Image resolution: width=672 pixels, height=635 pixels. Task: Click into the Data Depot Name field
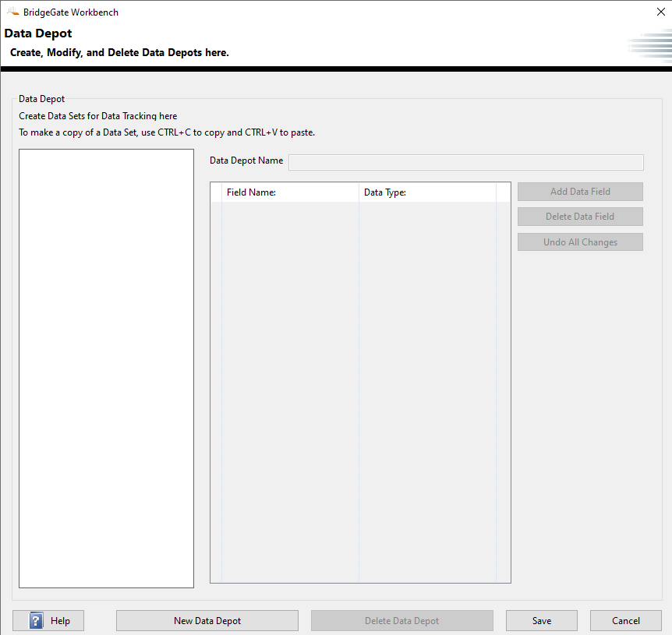tap(465, 162)
